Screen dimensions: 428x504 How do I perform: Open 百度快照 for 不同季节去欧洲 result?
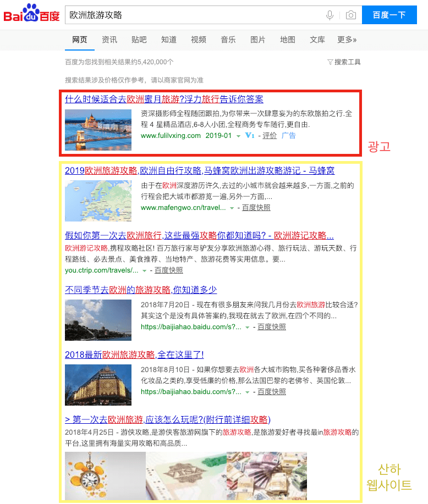click(x=272, y=326)
